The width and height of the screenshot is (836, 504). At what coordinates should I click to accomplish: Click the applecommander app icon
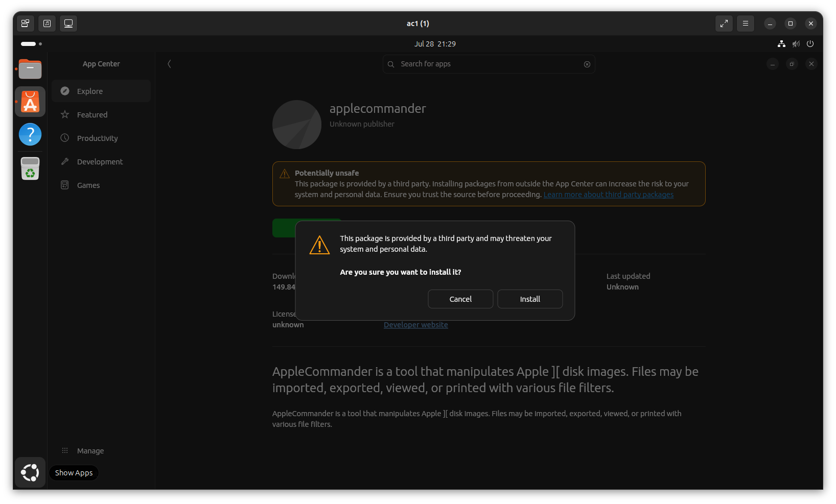[297, 125]
